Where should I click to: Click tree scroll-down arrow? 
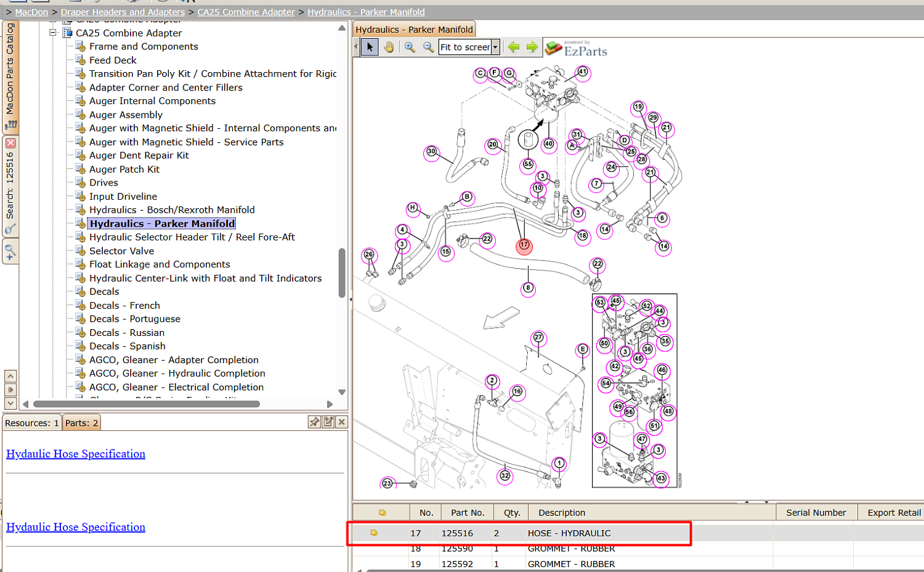coord(342,392)
